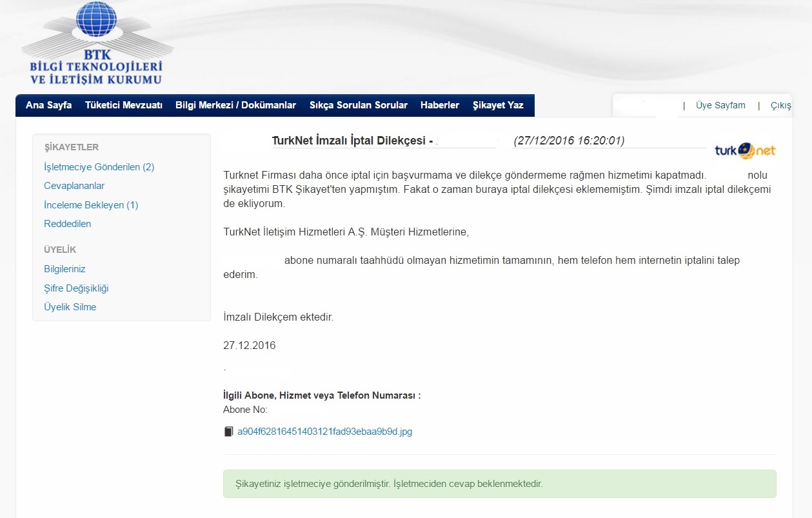Open İnceleme Bekleyen (1) list
This screenshot has width=812, height=518.
[91, 205]
